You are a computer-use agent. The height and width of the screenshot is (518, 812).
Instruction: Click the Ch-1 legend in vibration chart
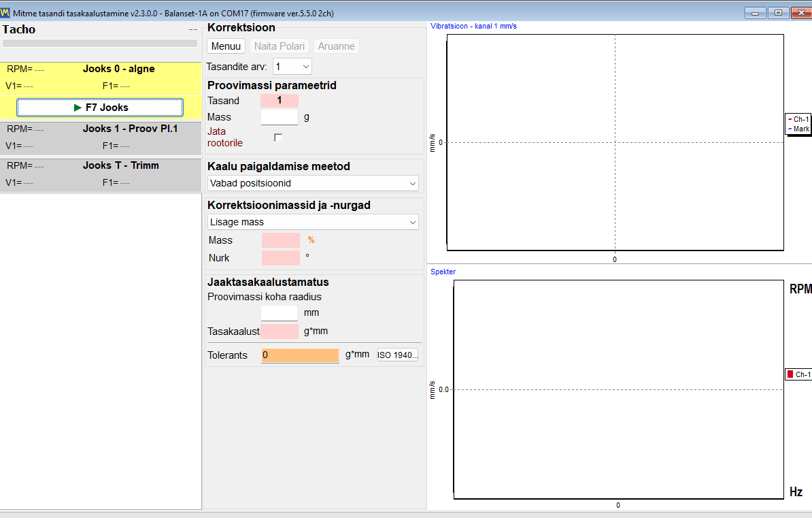[x=798, y=119]
